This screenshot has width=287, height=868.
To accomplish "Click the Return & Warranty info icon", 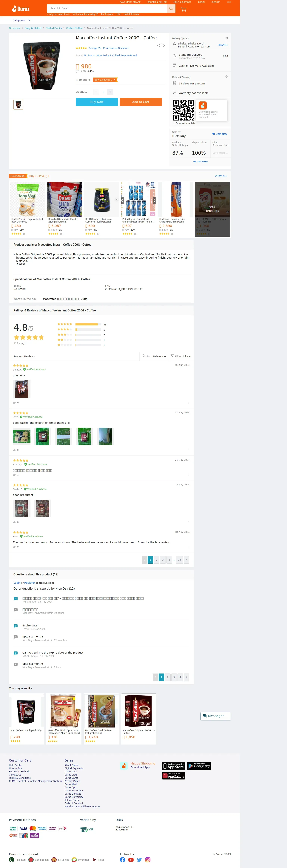I will [226, 76].
